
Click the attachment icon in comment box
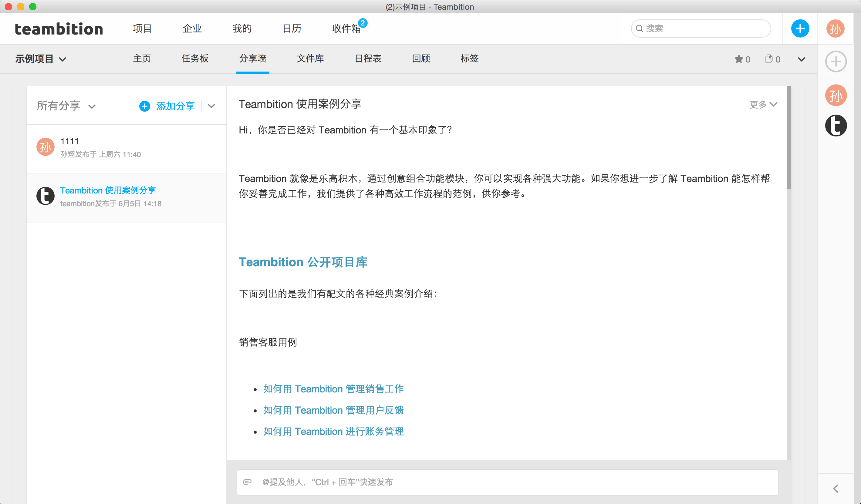pyautogui.click(x=247, y=482)
